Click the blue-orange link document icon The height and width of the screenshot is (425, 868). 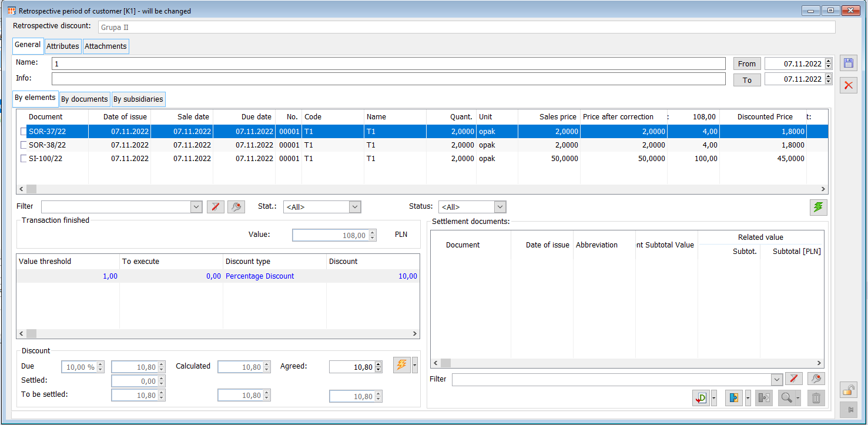(734, 398)
